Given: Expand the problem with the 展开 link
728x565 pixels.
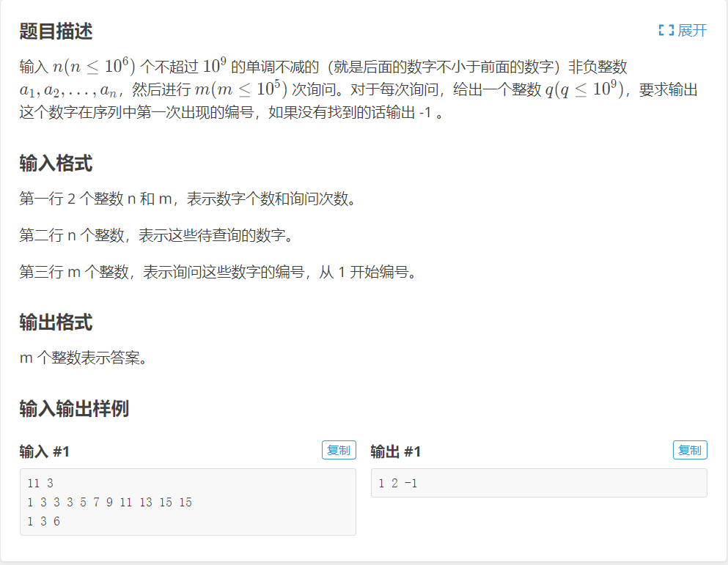Looking at the screenshot, I should pyautogui.click(x=683, y=31).
